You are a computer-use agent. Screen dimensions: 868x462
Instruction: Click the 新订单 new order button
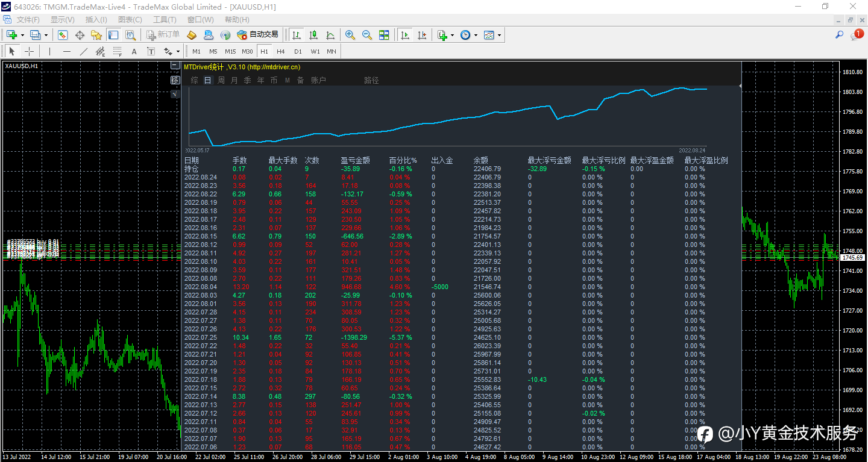(x=163, y=35)
